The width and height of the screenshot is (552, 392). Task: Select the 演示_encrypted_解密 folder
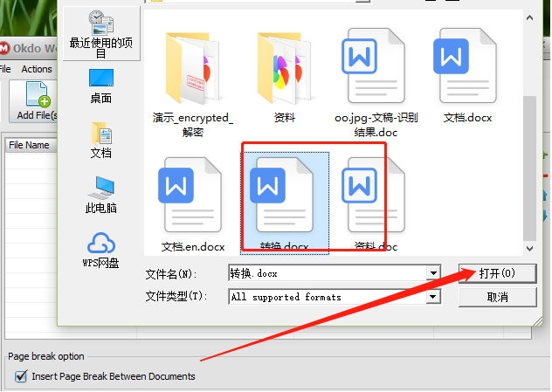192,84
